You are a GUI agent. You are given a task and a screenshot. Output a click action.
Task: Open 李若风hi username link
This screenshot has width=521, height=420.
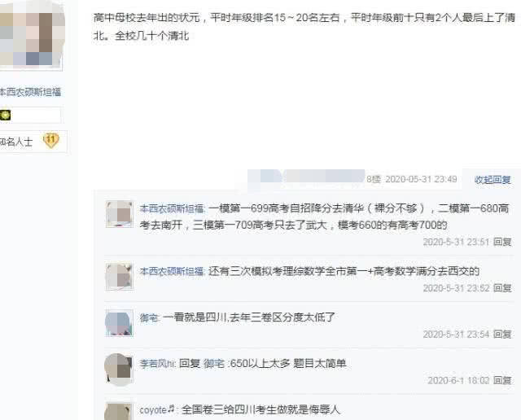pos(157,364)
